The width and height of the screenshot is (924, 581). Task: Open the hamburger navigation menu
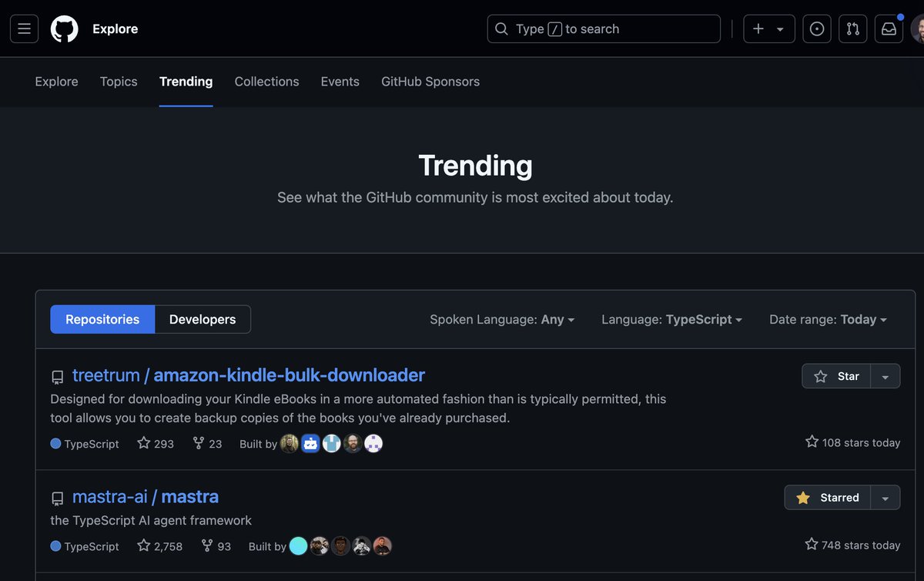point(24,29)
